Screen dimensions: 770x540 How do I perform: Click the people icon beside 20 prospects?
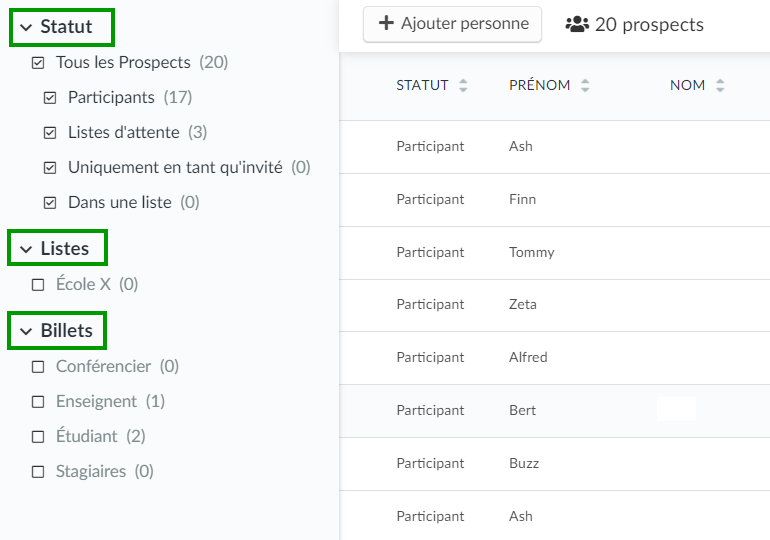pos(577,24)
